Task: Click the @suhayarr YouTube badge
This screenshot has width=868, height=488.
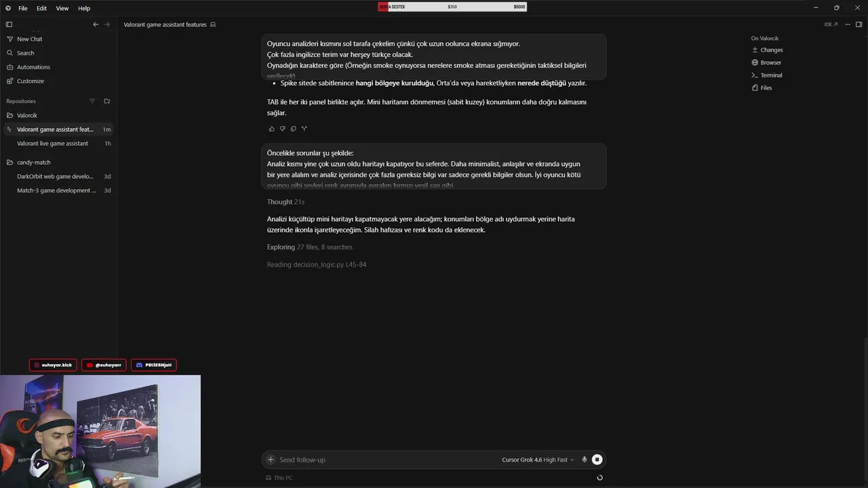Action: point(104,365)
